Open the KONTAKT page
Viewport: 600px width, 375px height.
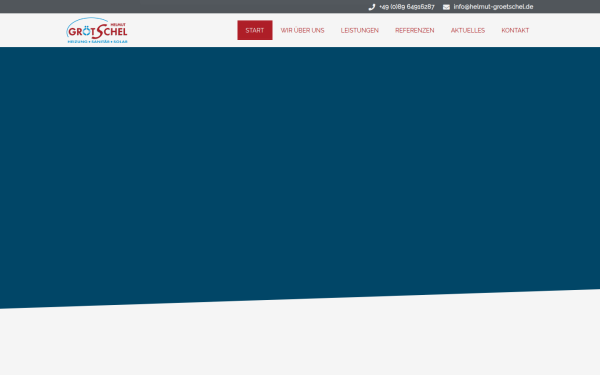pyautogui.click(x=515, y=30)
